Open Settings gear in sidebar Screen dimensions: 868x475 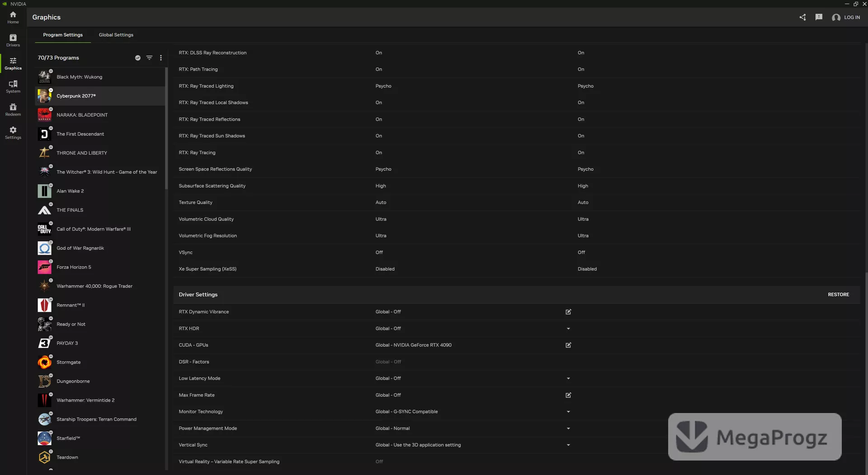tap(13, 133)
